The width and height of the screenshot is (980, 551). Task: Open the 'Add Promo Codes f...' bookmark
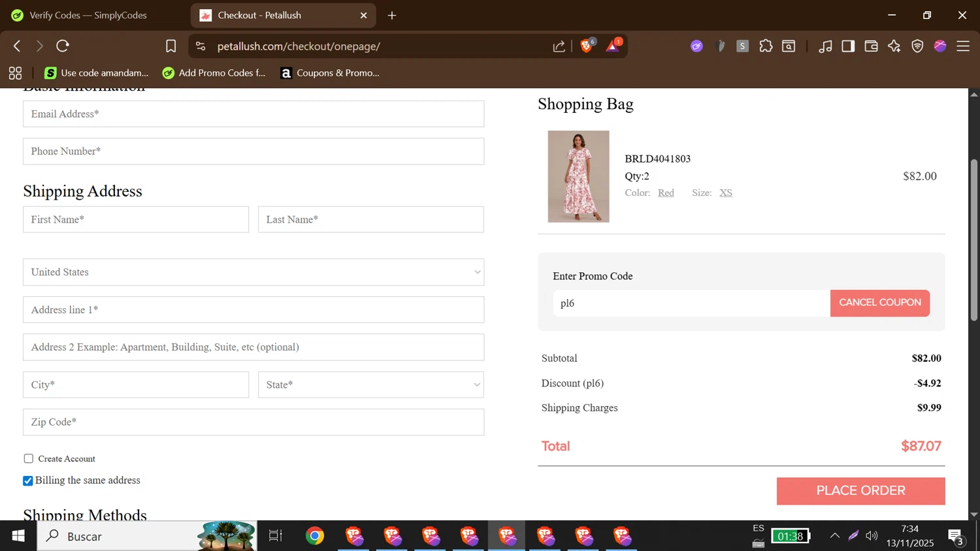pyautogui.click(x=214, y=73)
